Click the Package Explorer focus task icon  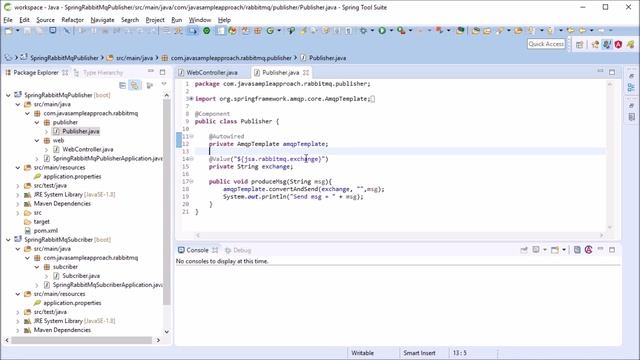click(x=150, y=85)
